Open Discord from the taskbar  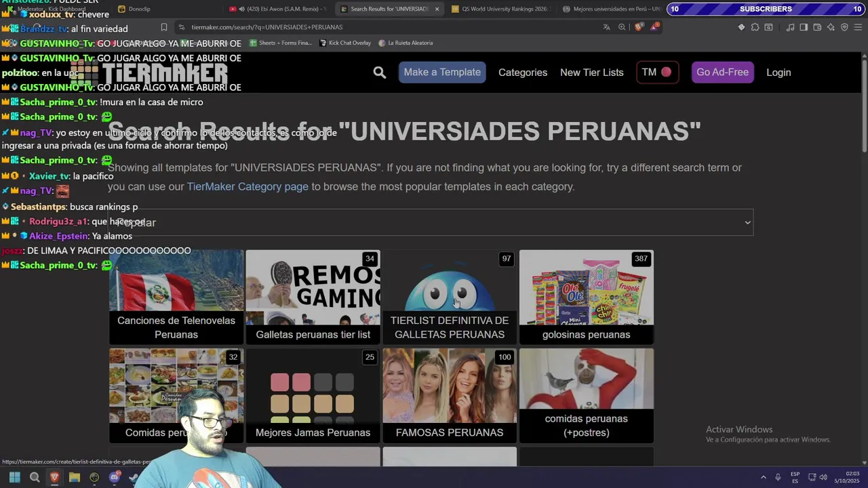(x=115, y=477)
